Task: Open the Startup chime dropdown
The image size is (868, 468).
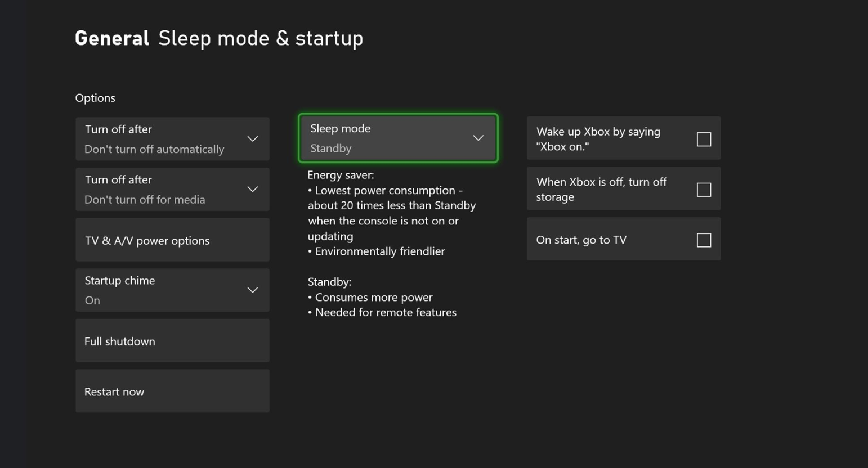Action: pos(172,290)
